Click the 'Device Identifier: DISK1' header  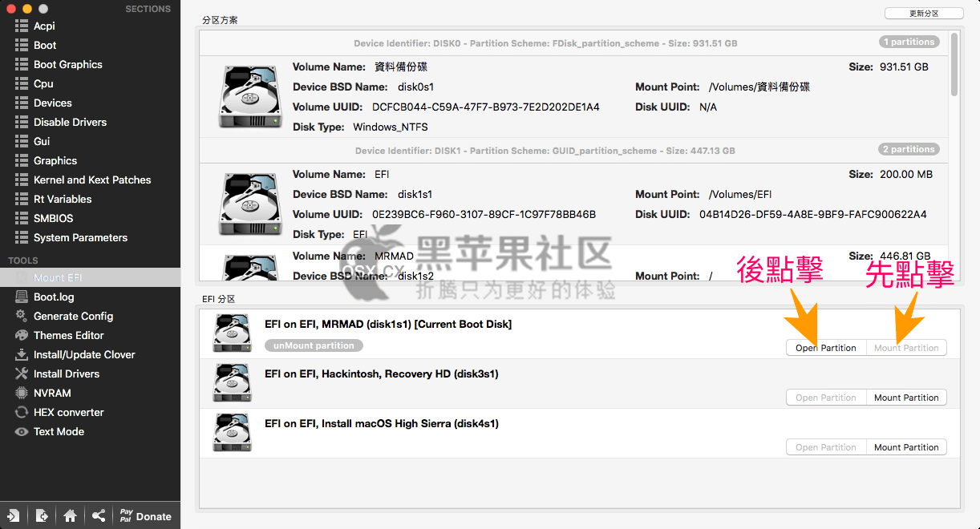point(545,151)
